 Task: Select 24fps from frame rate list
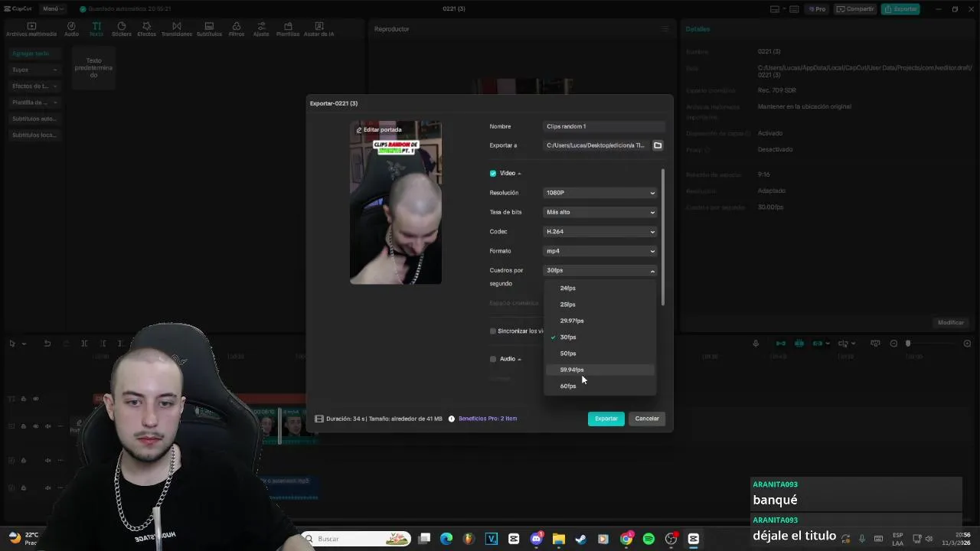pyautogui.click(x=599, y=289)
